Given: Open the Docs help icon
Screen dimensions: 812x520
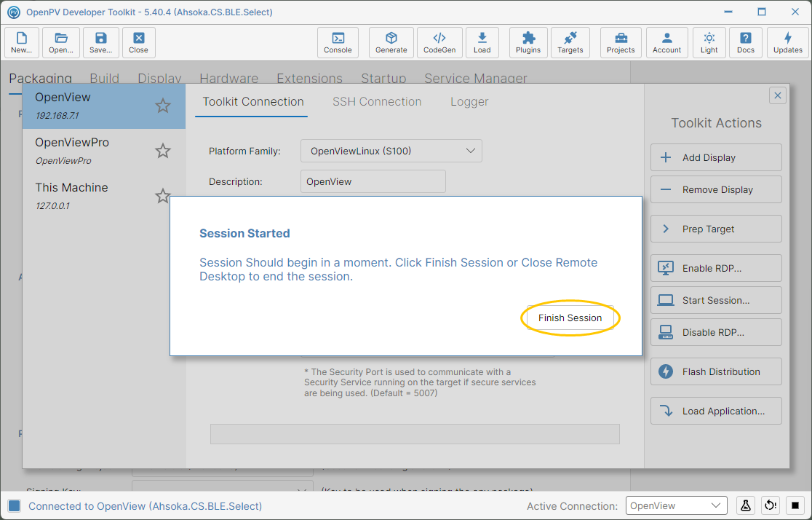Looking at the screenshot, I should click(745, 42).
